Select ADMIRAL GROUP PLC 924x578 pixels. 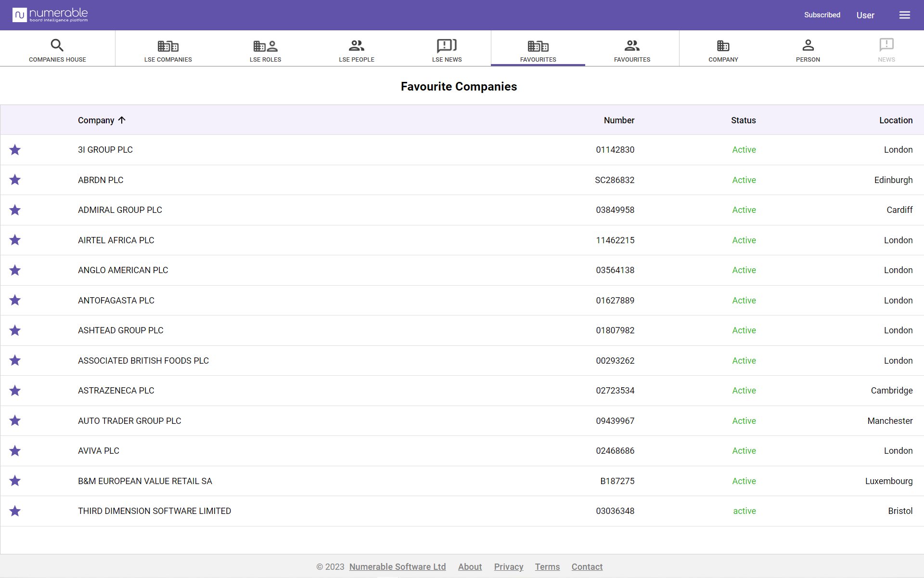click(x=120, y=210)
